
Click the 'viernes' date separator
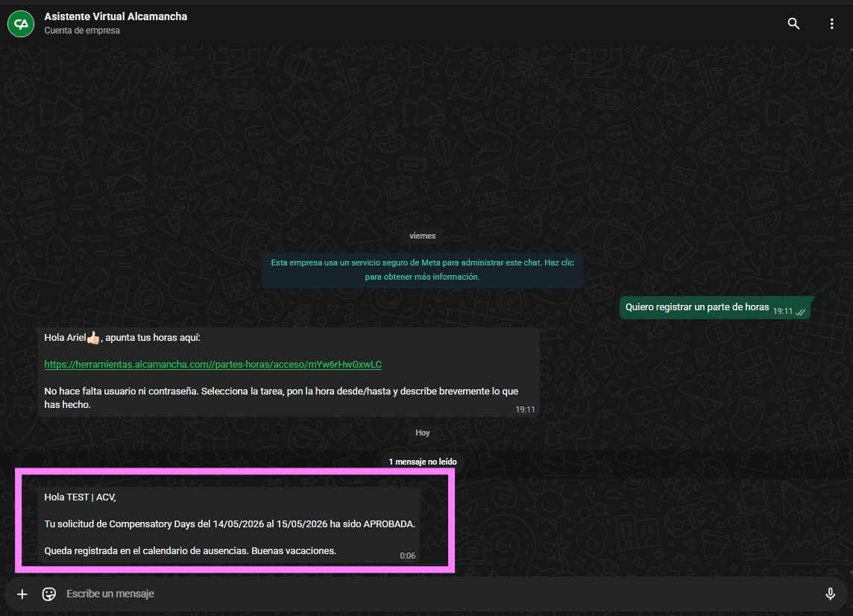click(422, 236)
